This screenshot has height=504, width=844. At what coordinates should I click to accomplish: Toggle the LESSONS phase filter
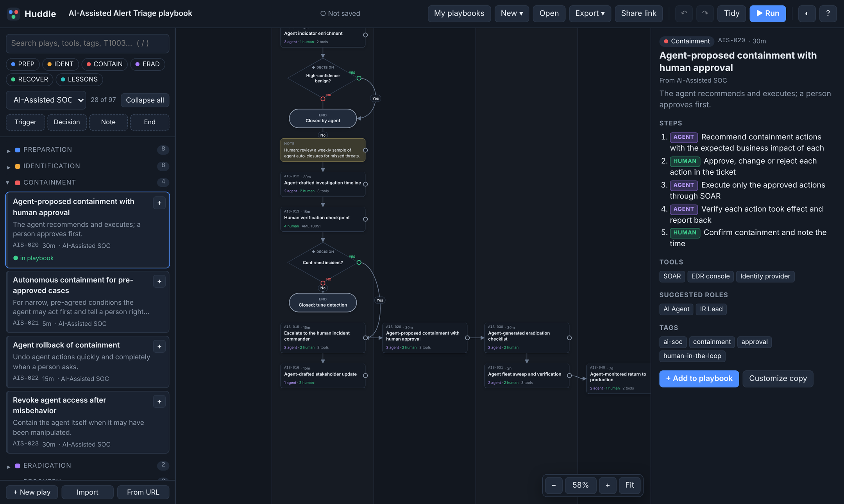click(x=79, y=79)
